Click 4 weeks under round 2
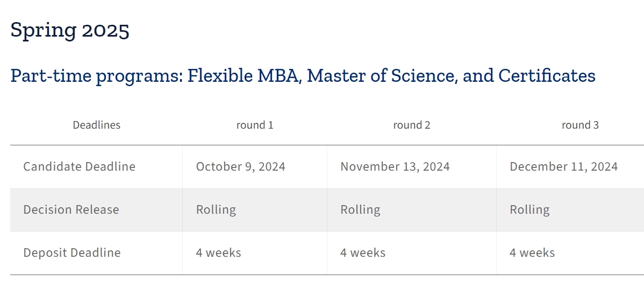This screenshot has height=288, width=644. tap(363, 252)
